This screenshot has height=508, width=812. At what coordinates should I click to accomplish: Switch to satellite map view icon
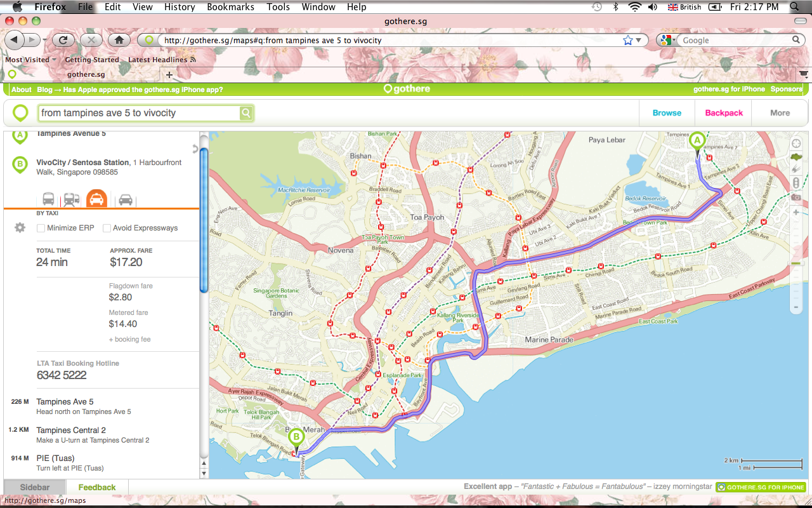796,170
